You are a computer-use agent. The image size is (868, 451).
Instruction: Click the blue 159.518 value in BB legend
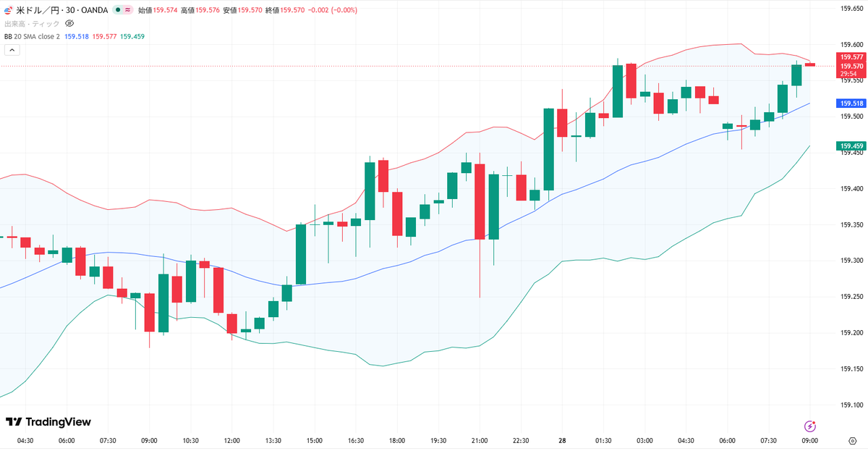77,36
